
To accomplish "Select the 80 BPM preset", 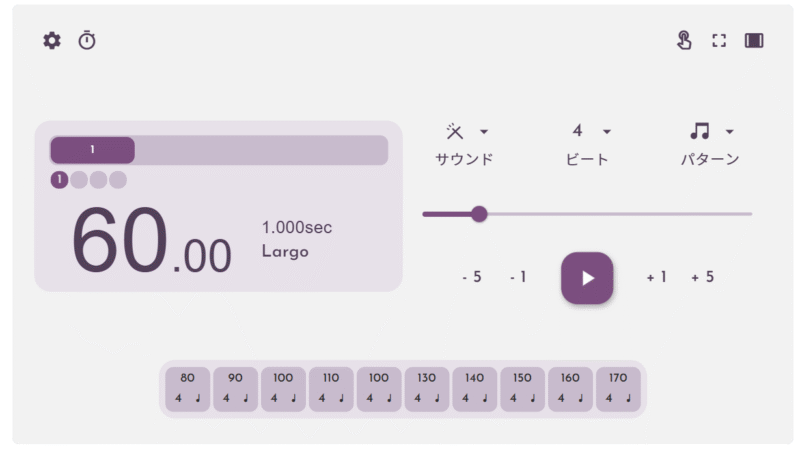I will coord(187,389).
